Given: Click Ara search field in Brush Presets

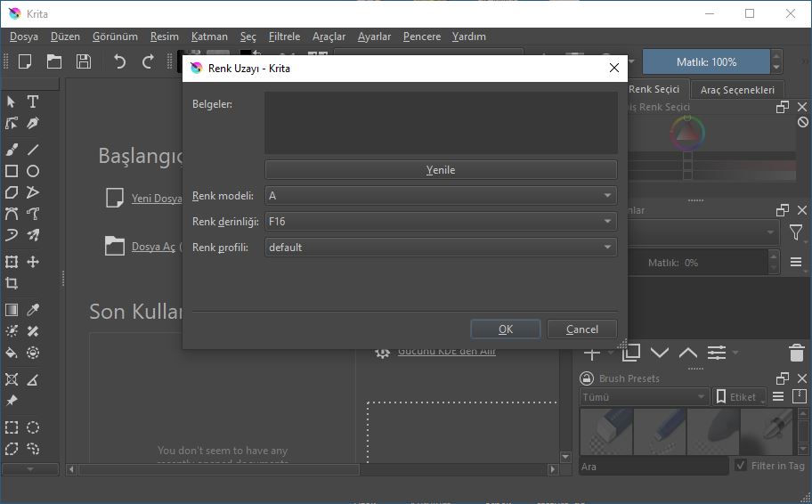Looking at the screenshot, I should 654,467.
